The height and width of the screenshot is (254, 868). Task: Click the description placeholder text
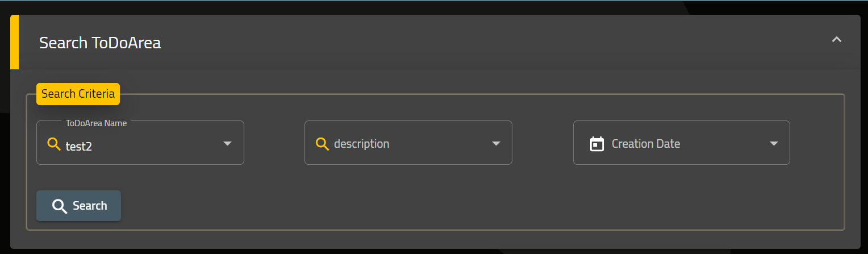pos(362,144)
